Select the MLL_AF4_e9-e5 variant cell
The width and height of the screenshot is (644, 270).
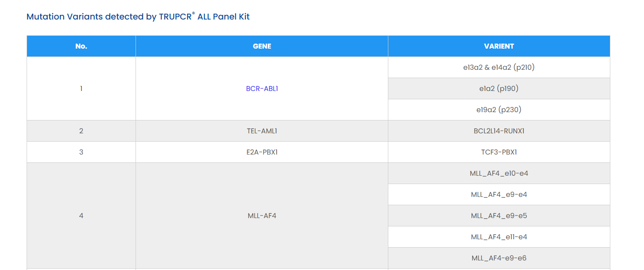click(x=499, y=216)
